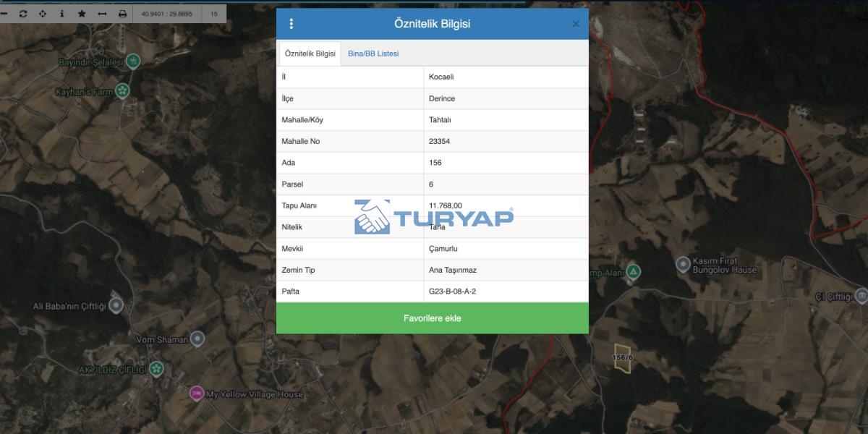Open favorites star icon in toolbar

[82, 14]
